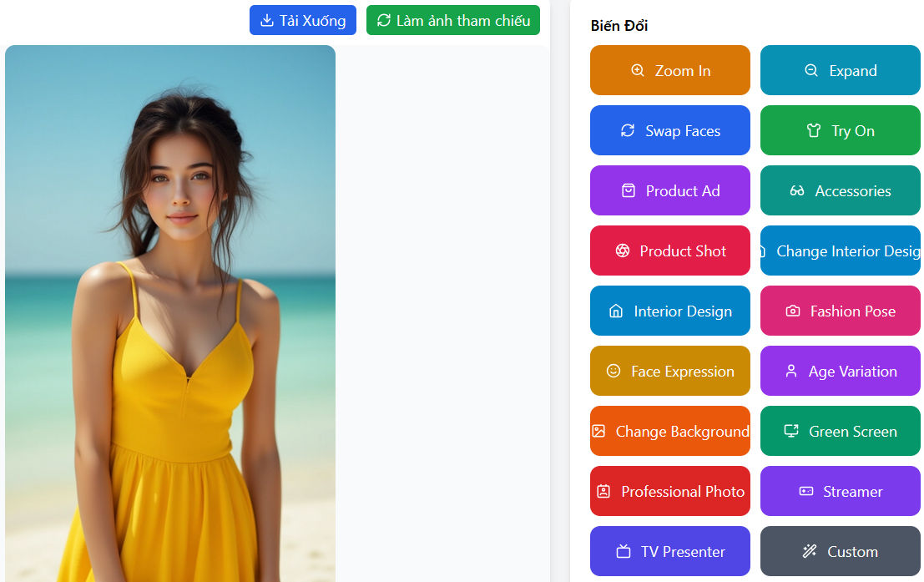Click the shirt icon on Try On
924x582 pixels.
[814, 130]
